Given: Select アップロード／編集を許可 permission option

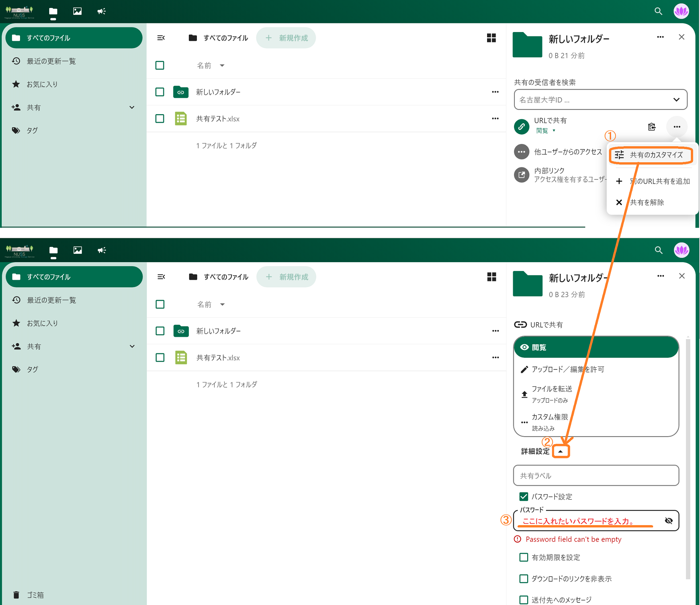Looking at the screenshot, I should 567,369.
